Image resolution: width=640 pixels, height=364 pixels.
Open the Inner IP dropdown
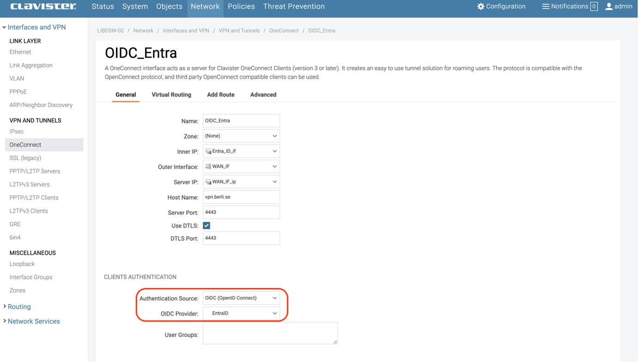(x=241, y=151)
